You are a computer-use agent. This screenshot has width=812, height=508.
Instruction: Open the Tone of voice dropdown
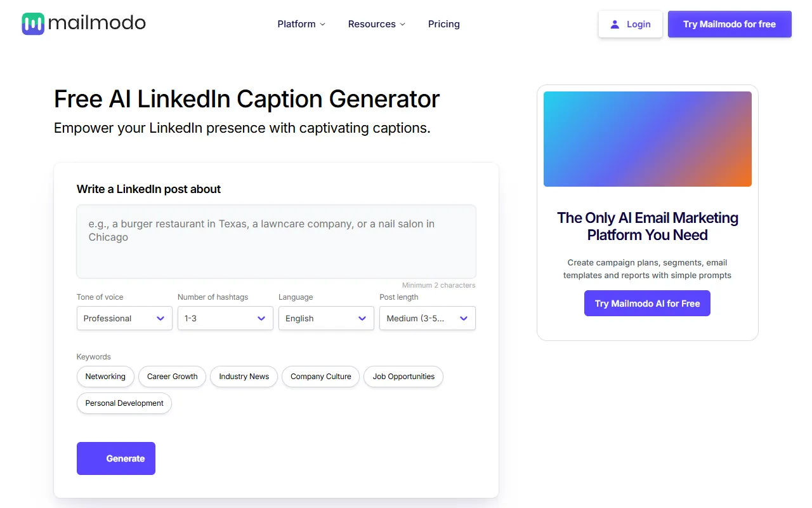click(x=124, y=318)
